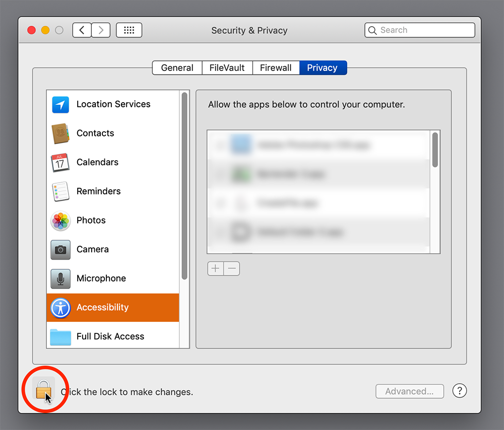Switch to the Firewall tab
Viewport: 504px width, 430px height.
pos(276,68)
